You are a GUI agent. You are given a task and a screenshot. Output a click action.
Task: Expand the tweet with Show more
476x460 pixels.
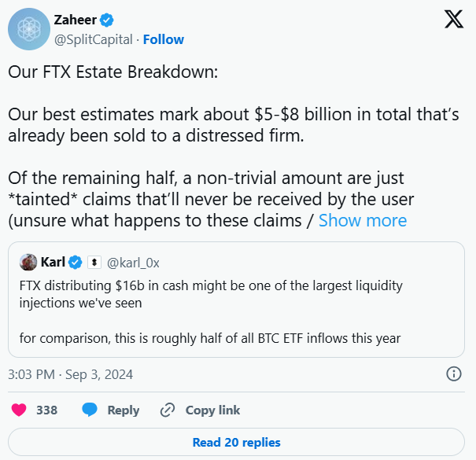[363, 220]
